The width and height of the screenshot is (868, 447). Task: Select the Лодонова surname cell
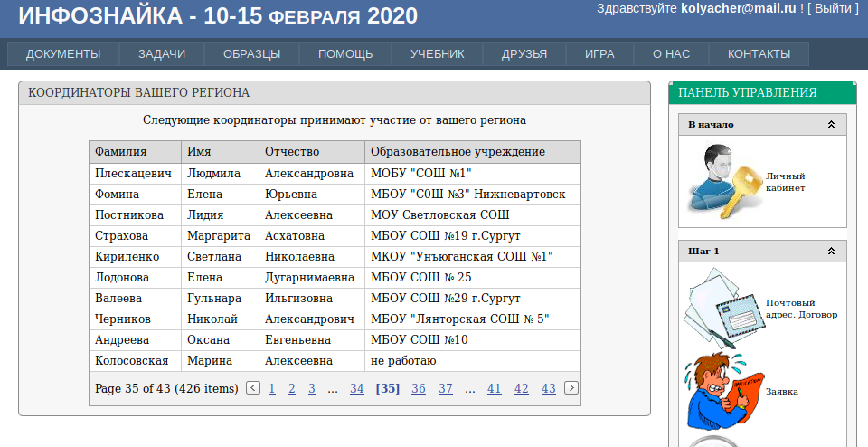pyautogui.click(x=135, y=278)
